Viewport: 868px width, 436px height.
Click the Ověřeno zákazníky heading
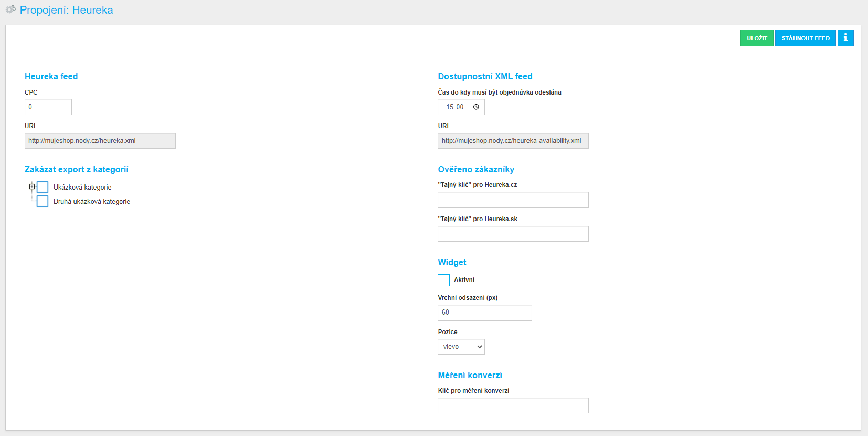476,170
